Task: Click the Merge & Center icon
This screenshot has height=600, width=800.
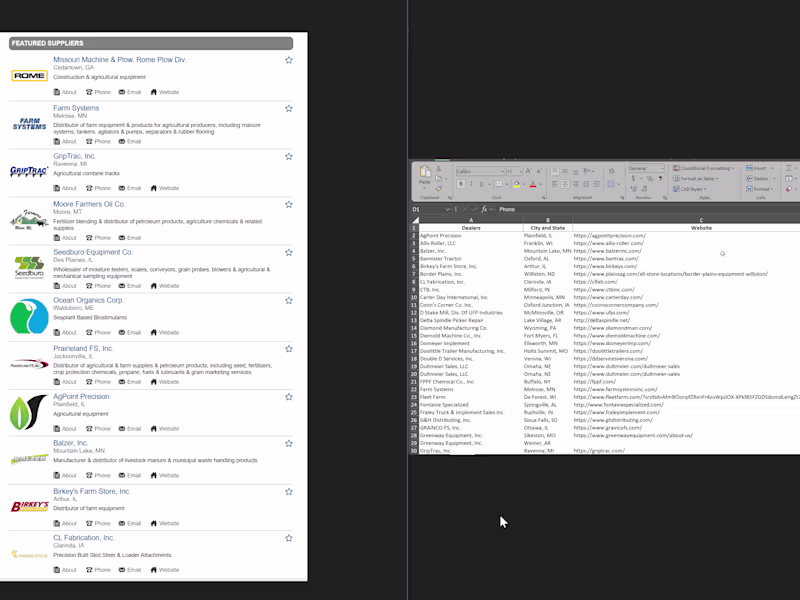Action: pyautogui.click(x=611, y=184)
